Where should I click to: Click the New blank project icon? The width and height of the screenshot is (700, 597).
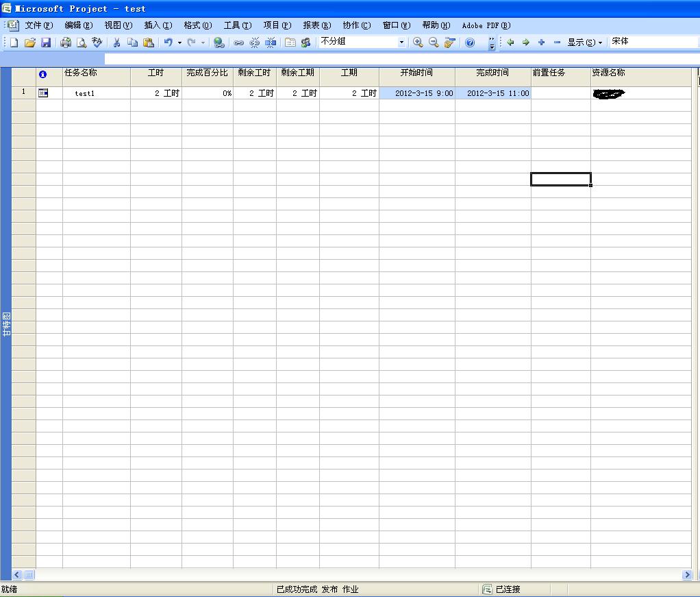pos(14,42)
